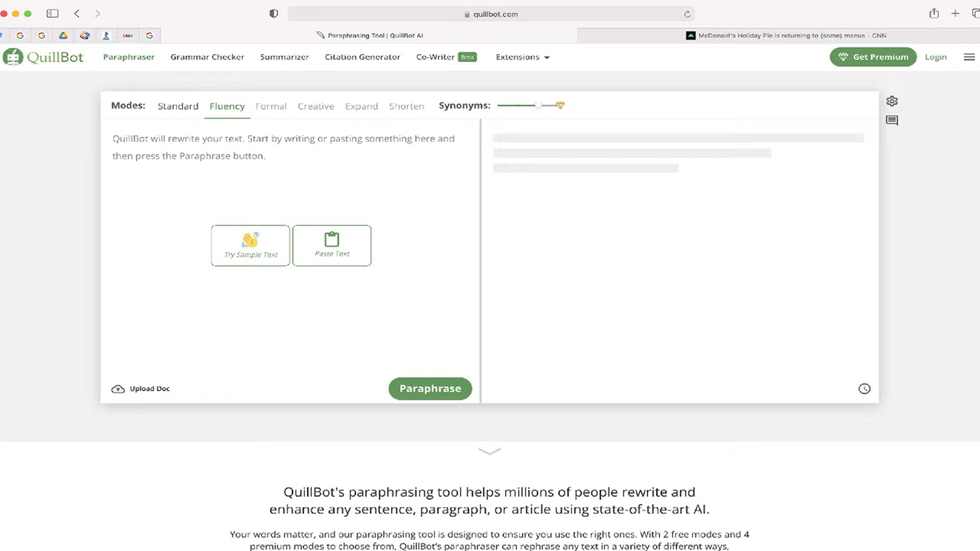Click the Paste Text button
This screenshot has height=551, width=980.
coord(332,245)
